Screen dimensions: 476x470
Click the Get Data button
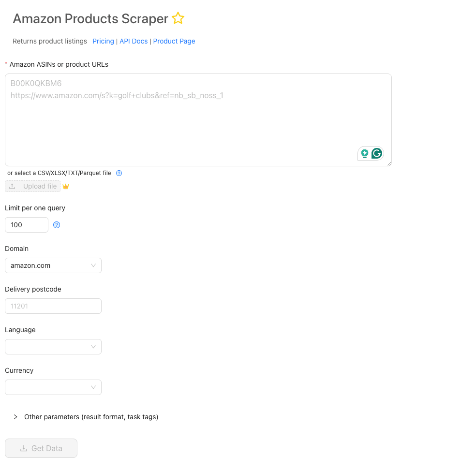(41, 448)
